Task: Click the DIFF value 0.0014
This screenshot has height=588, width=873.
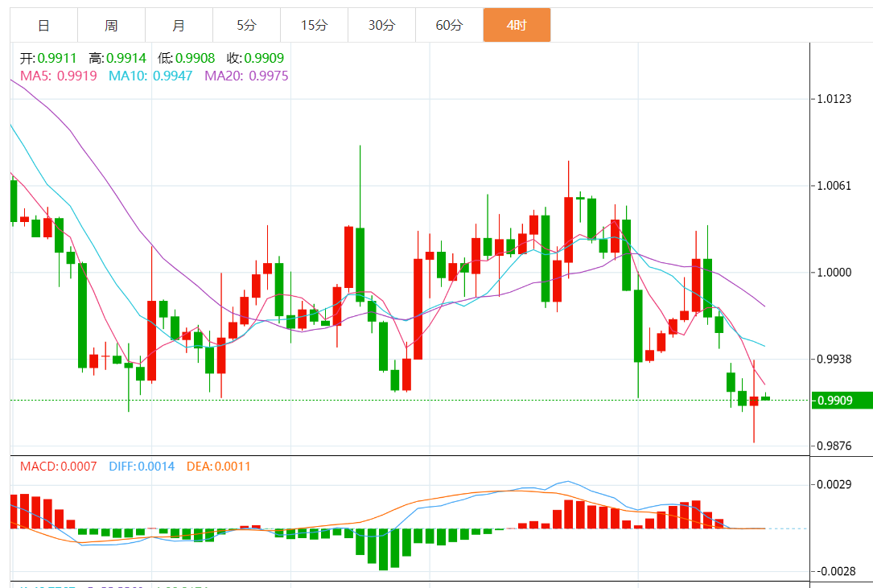Action: coord(156,466)
